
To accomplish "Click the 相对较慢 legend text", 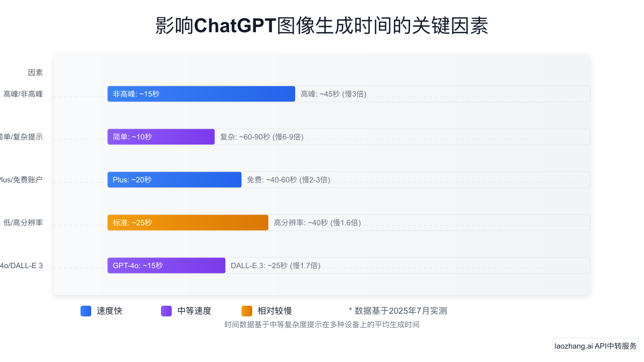I will 275,311.
